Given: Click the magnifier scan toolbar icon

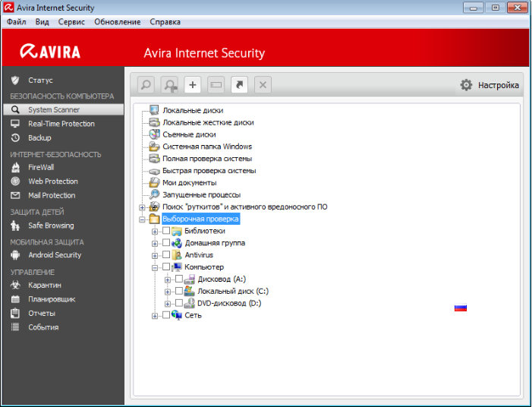Looking at the screenshot, I should pos(146,84).
